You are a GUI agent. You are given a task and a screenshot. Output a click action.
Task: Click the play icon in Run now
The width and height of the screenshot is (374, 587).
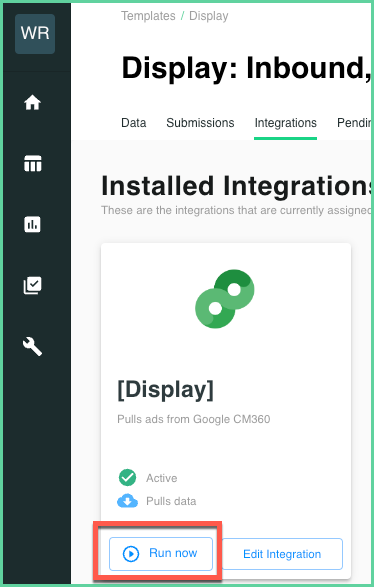pos(131,553)
